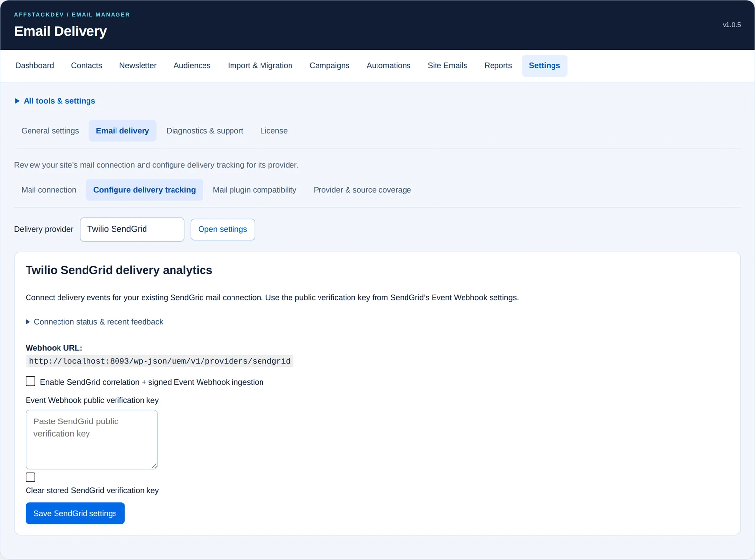Select the Settings tab

tap(545, 66)
